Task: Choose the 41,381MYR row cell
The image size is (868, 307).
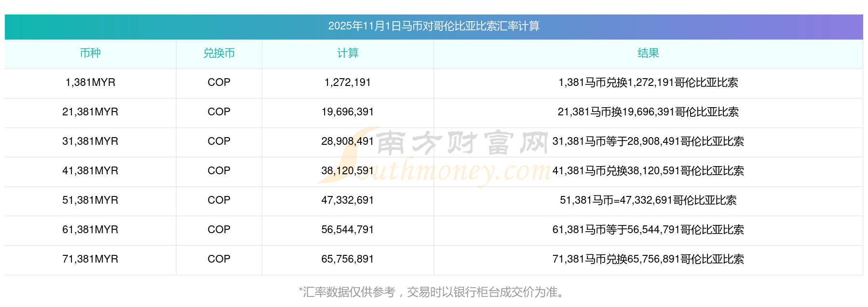Action: pyautogui.click(x=90, y=171)
